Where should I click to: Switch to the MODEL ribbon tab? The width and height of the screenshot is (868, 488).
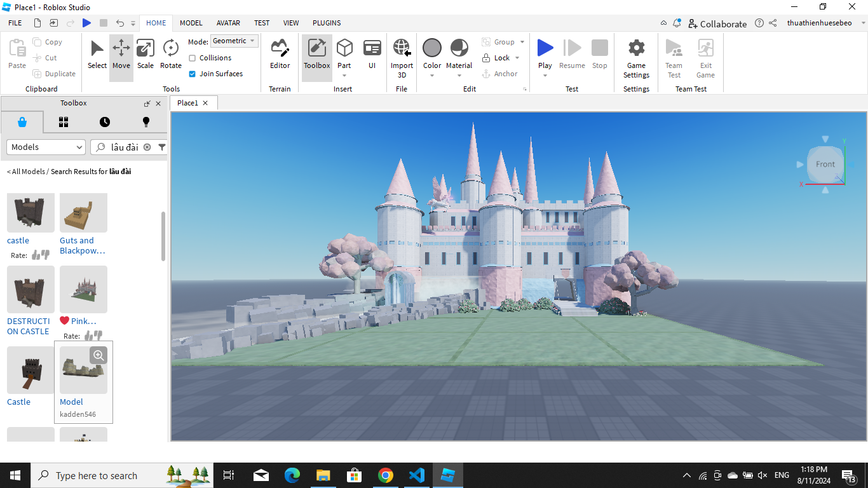191,23
